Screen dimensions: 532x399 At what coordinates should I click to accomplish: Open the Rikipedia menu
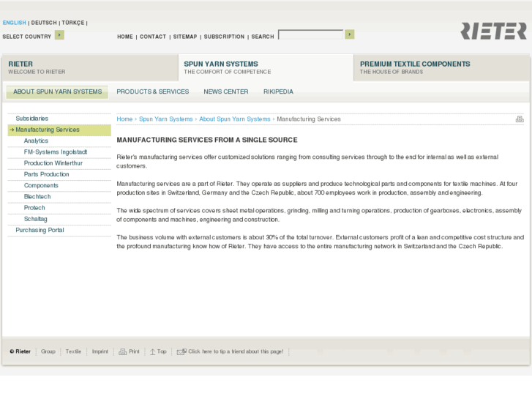click(278, 92)
